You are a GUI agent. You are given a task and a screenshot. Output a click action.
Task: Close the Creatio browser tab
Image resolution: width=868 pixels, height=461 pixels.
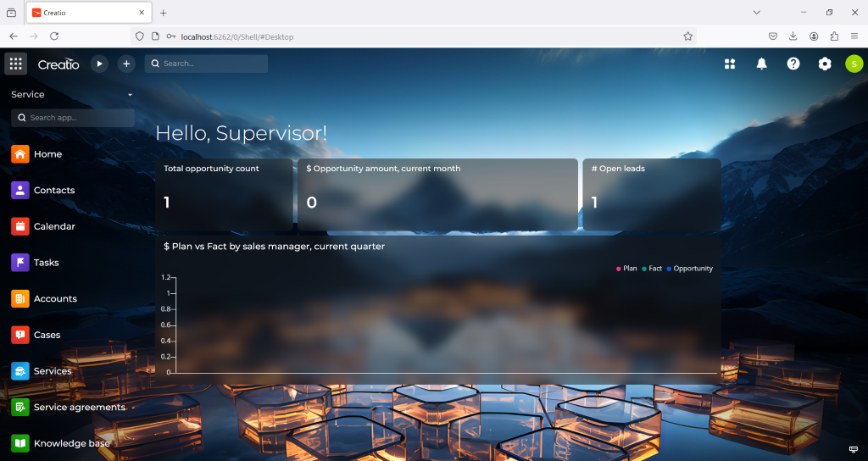[x=142, y=13]
